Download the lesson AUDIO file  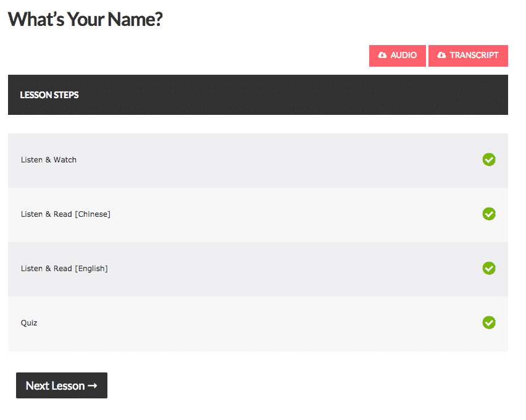pos(398,56)
